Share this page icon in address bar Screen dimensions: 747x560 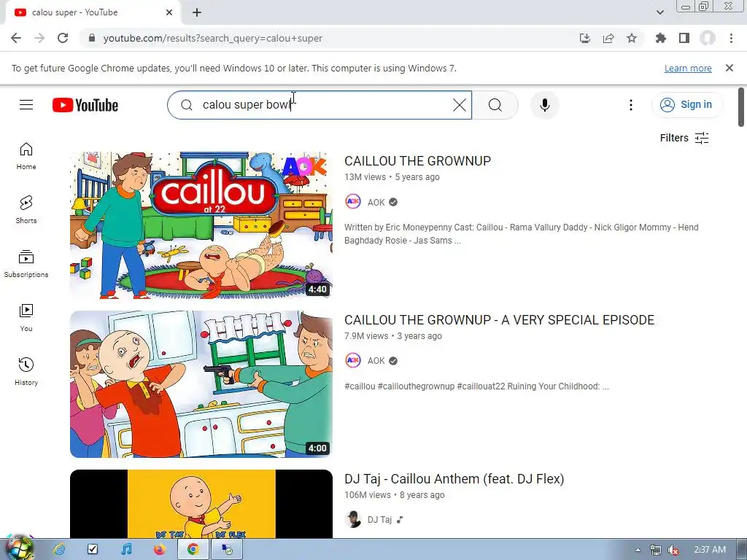[x=608, y=38]
